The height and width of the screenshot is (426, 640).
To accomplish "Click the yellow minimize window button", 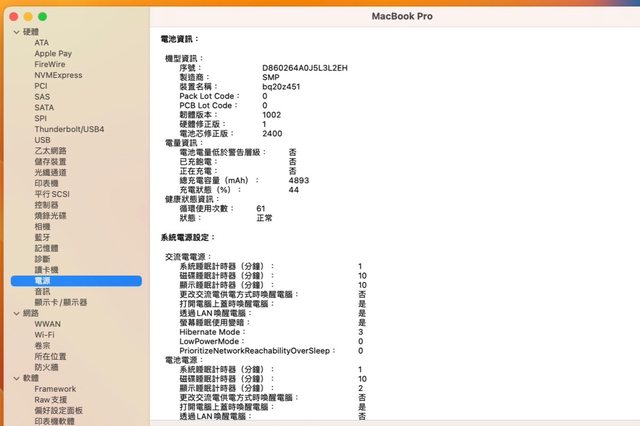I will (x=30, y=17).
